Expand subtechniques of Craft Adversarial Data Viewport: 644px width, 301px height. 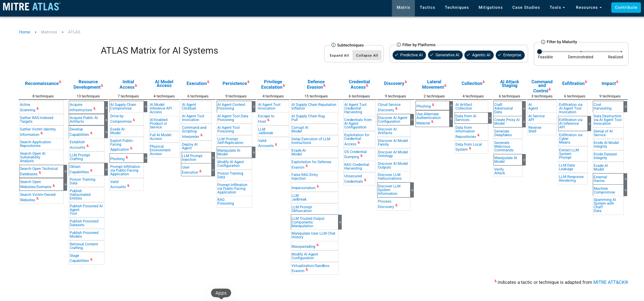(524, 109)
